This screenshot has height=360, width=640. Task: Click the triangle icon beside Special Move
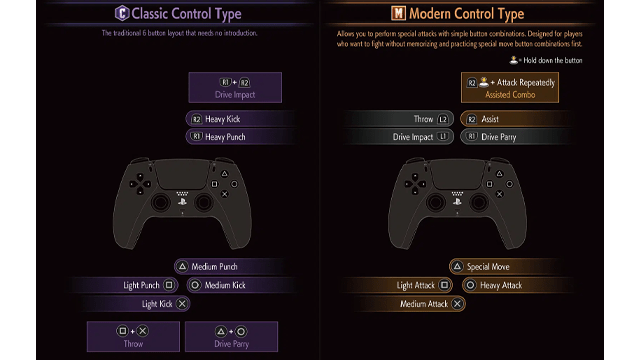tap(458, 267)
